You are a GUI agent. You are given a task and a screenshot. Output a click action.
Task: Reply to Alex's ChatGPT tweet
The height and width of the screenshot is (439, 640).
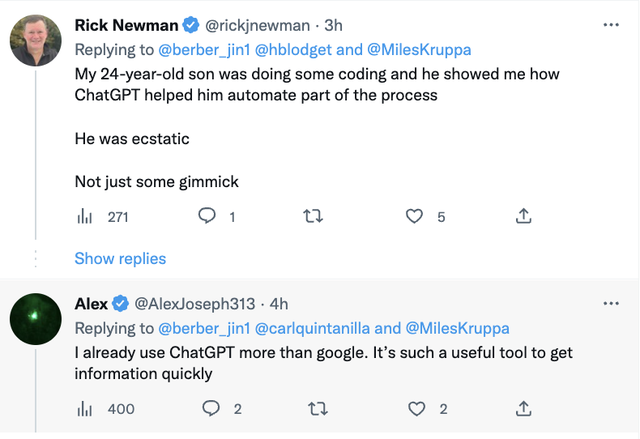[x=210, y=408]
